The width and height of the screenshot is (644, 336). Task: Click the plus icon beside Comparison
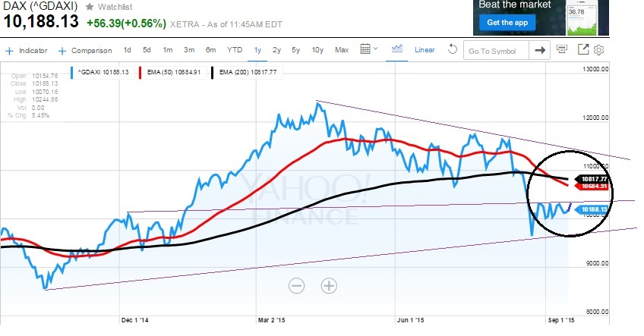coord(63,51)
